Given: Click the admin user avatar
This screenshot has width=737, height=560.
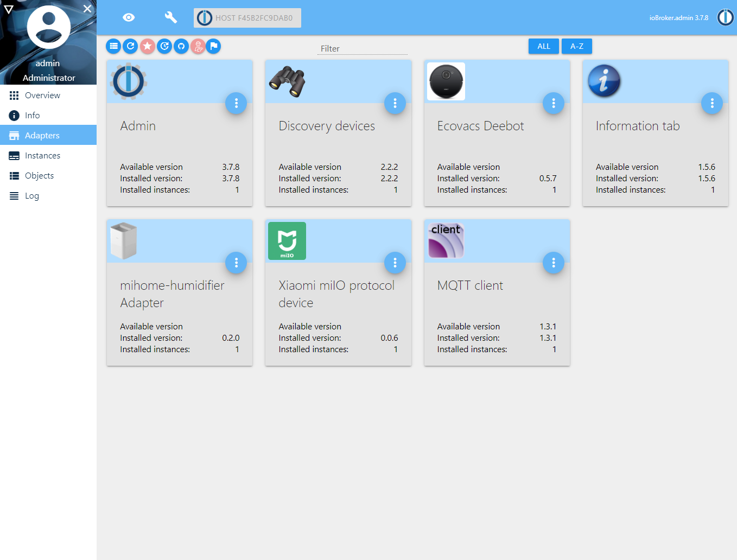Looking at the screenshot, I should tap(49, 27).
